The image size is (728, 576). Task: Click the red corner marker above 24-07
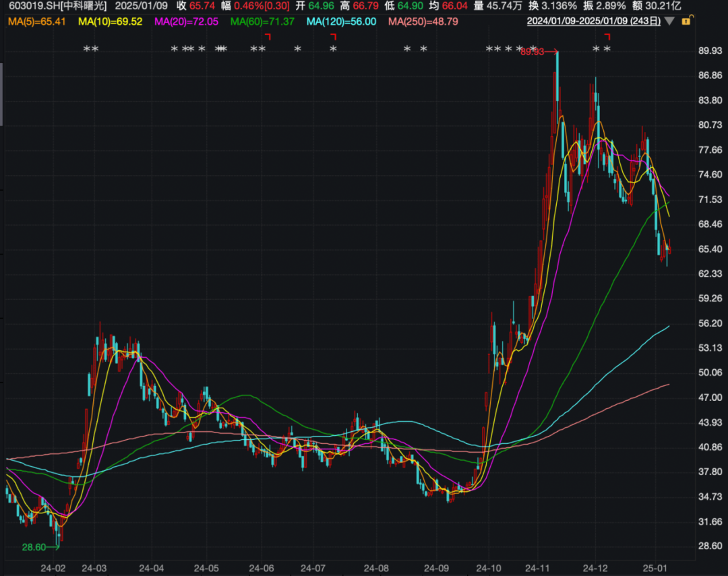click(333, 36)
